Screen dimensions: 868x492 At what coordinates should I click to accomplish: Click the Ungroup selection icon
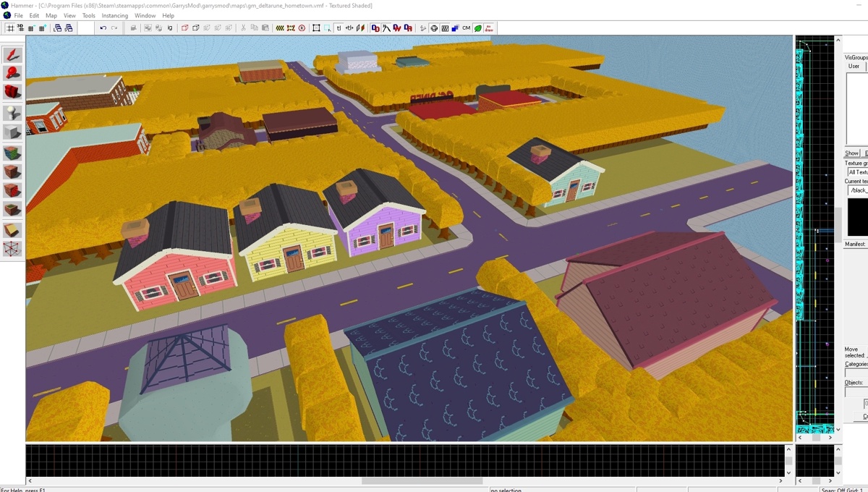158,28
